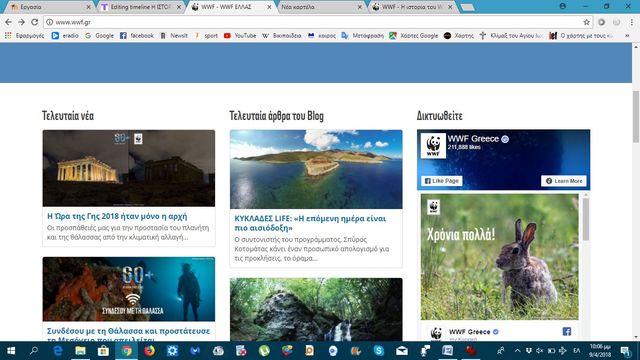
Task: Open the Συνδέσου με τη Θάλασσα article link
Action: [x=128, y=335]
